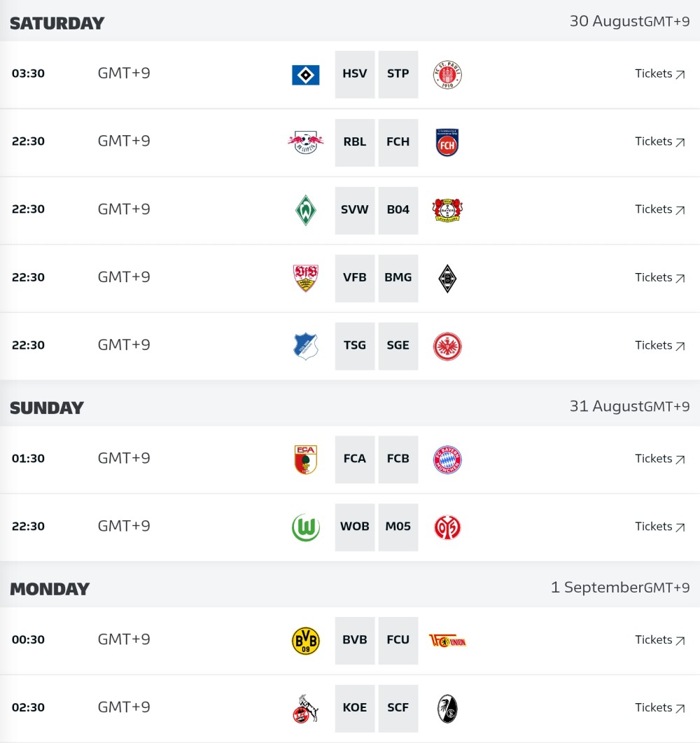This screenshot has width=700, height=743.
Task: Click the Werder Bremen diamond logo
Action: click(x=305, y=210)
